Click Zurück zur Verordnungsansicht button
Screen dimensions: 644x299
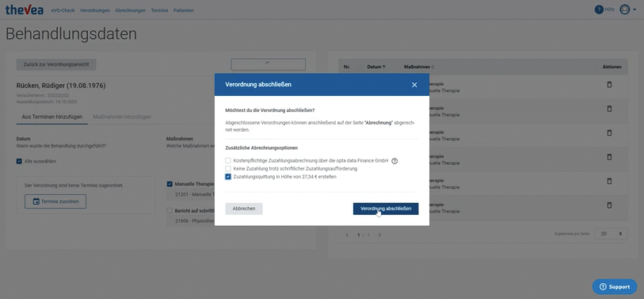pos(56,64)
